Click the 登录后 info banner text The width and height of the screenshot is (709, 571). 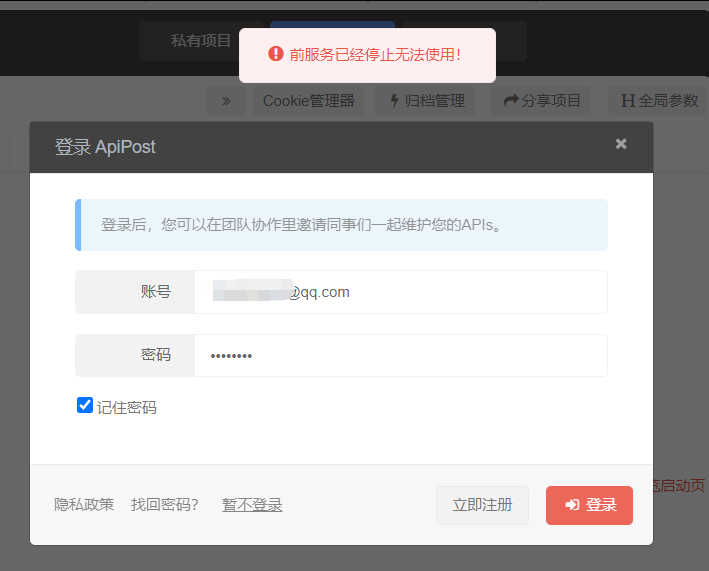click(301, 225)
